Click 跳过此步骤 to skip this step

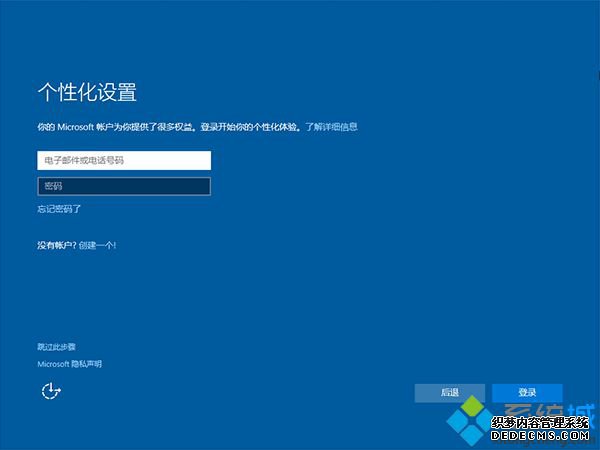[x=56, y=347]
